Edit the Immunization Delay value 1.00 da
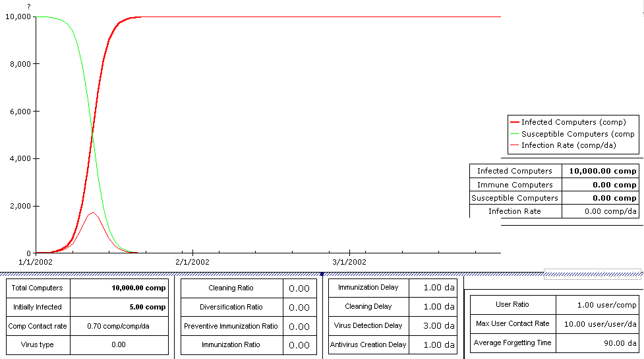The height and width of the screenshot is (359, 644). tap(433, 288)
